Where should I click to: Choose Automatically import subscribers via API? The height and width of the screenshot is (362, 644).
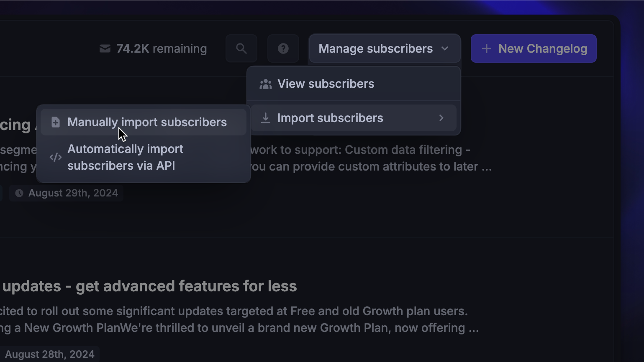144,158
